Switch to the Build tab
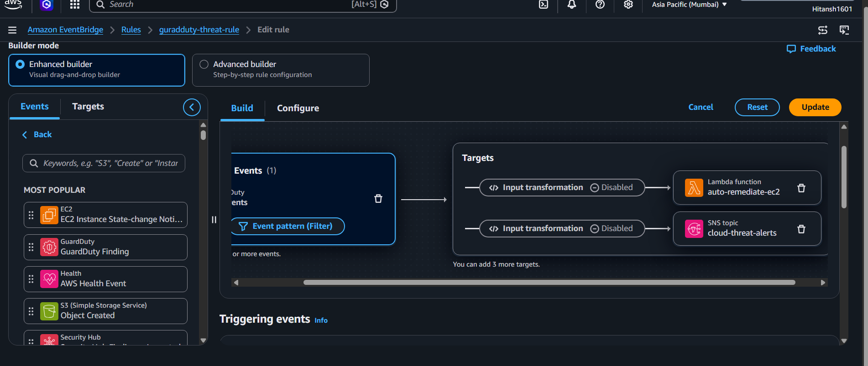Screen dimensions: 868x366 (242, 108)
